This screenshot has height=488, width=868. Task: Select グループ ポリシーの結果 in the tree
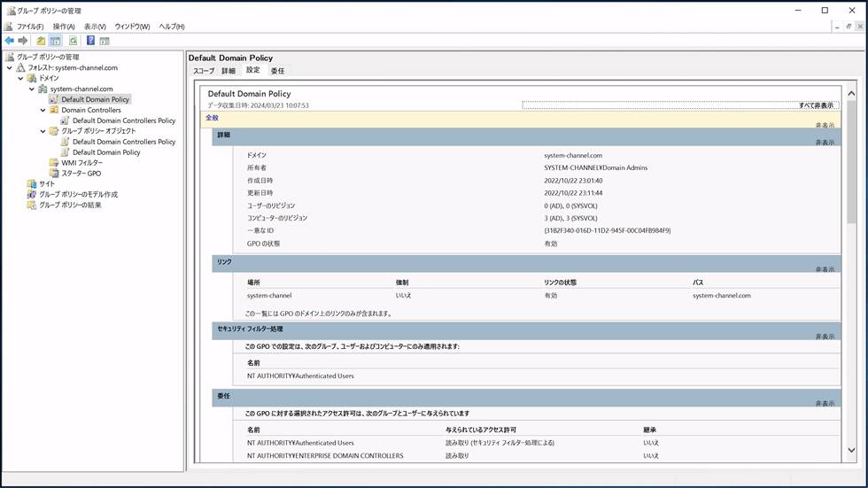coord(70,205)
